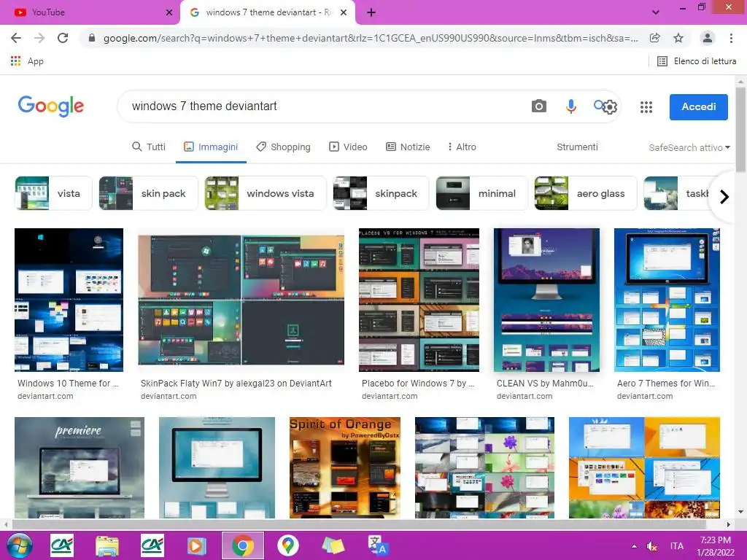The image size is (747, 560).
Task: Share this page from address bar
Action: [x=655, y=38]
